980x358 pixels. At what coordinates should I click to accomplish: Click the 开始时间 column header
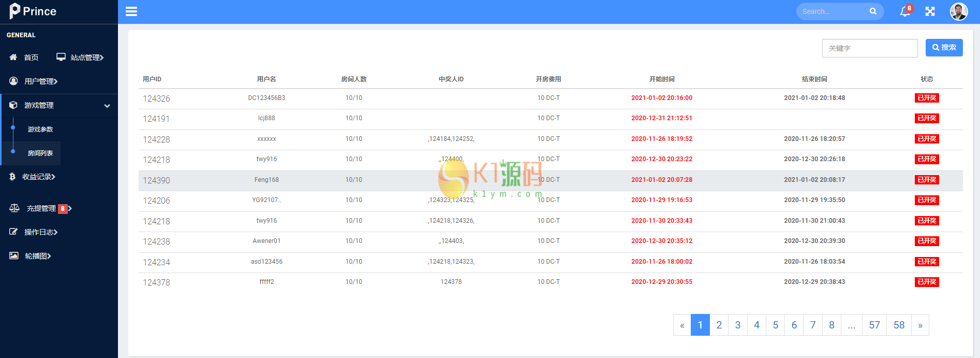[x=662, y=79]
